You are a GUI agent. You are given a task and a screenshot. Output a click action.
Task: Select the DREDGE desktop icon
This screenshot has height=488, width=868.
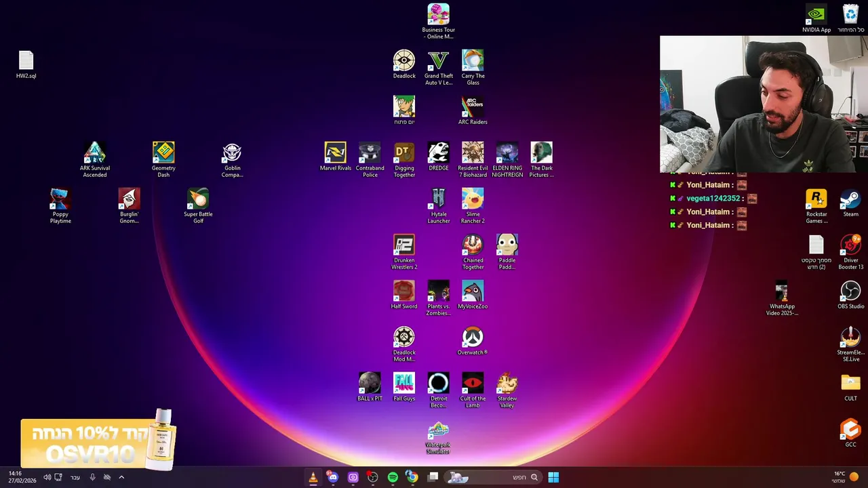[439, 157]
